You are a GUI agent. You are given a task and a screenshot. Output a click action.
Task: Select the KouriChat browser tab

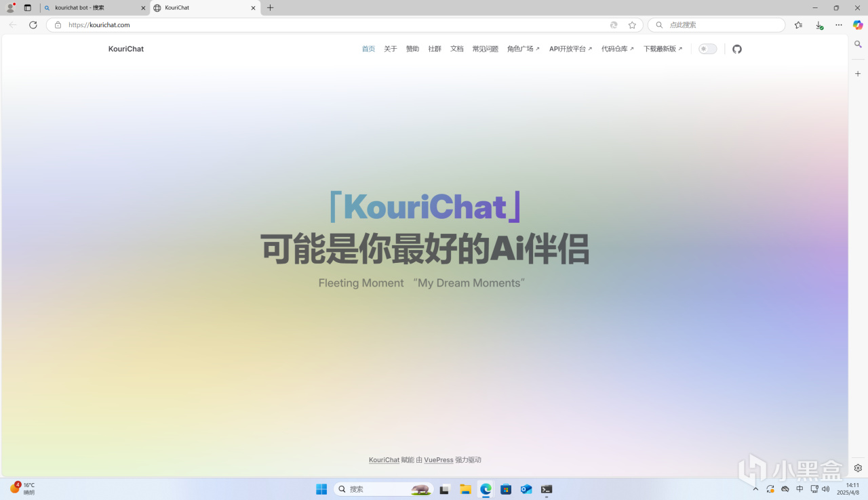[205, 8]
